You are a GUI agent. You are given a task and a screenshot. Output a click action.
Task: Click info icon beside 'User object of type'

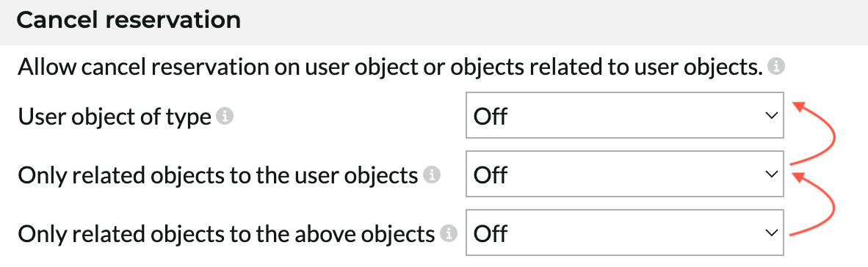224,117
